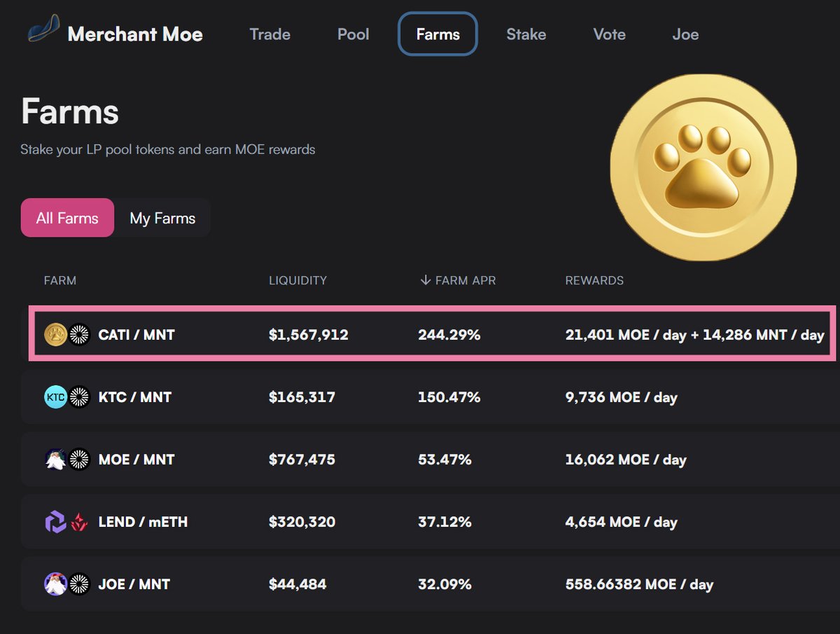Click the 558.66382 MOE / day reward
This screenshot has height=634, width=840.
coord(639,584)
